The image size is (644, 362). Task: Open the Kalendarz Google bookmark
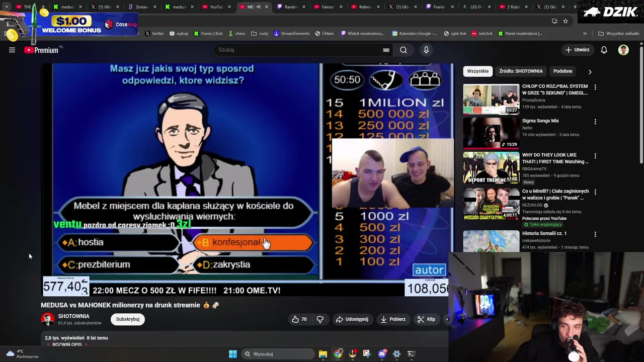coord(414,34)
